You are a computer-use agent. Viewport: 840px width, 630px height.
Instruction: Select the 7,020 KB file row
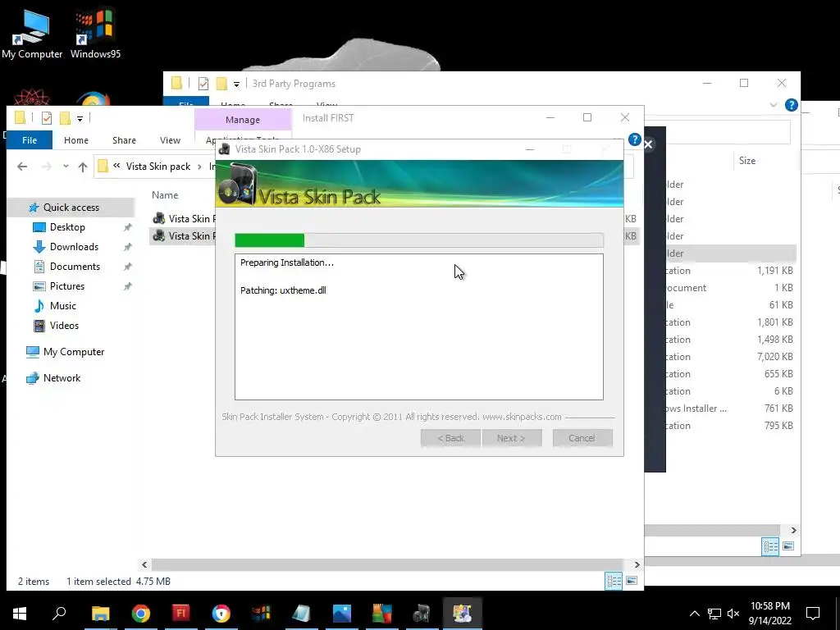(x=731, y=357)
